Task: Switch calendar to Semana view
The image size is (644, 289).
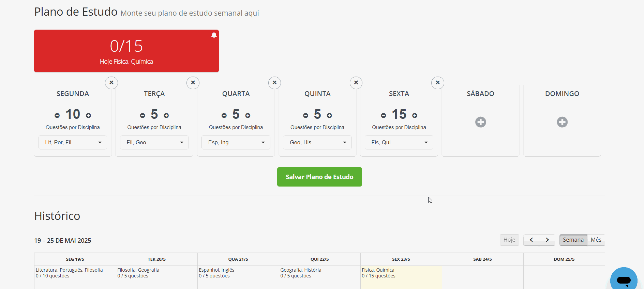Action: pos(573,240)
